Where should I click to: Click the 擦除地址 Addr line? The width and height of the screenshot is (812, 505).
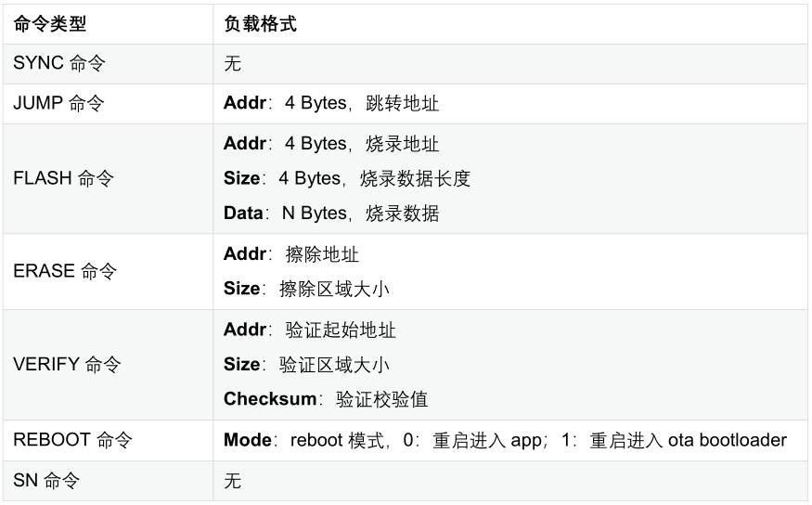pos(291,254)
